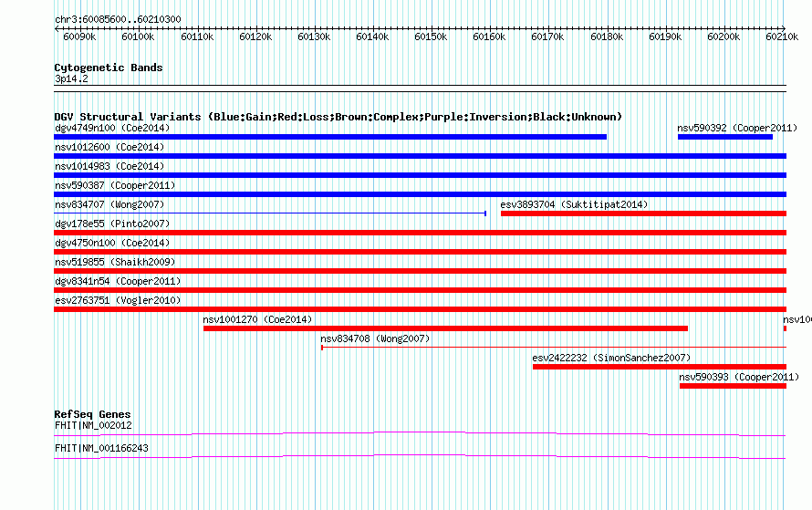Click the dgv8341n54 (Cooper2011) label
Image resolution: width=812 pixels, height=510 pixels.
point(118,281)
